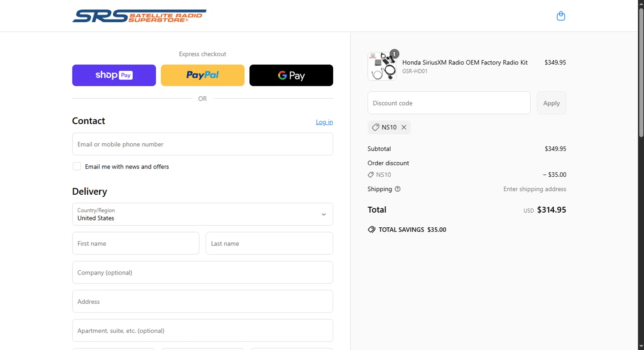The width and height of the screenshot is (644, 350).
Task: Click the Subtotal label
Action: 379,149
